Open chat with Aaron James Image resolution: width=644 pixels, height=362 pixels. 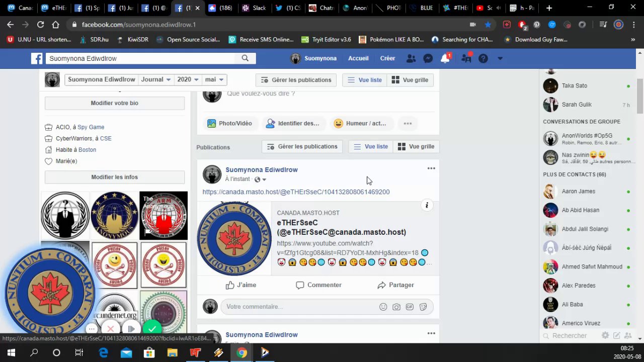(x=587, y=192)
